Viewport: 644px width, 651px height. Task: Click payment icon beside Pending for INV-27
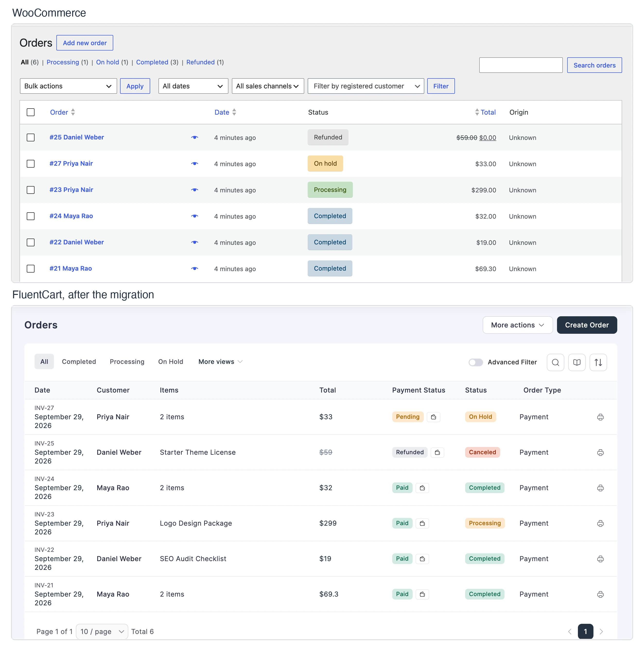(x=434, y=417)
